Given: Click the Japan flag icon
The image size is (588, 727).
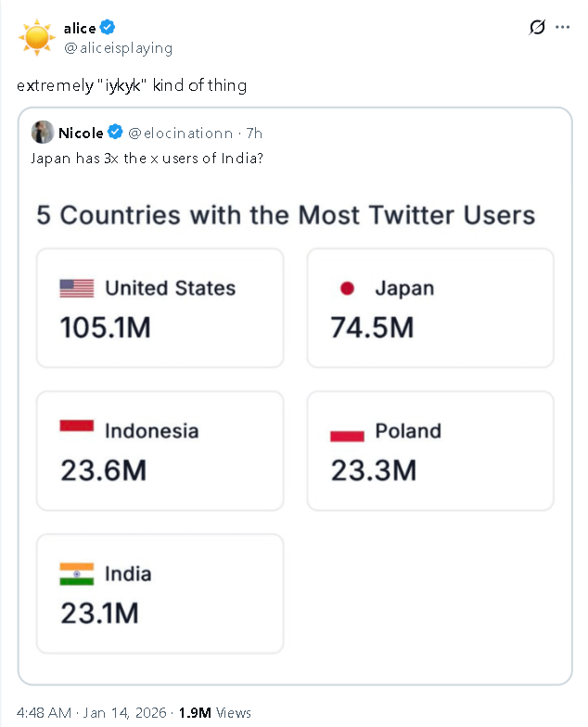Looking at the screenshot, I should tap(348, 288).
